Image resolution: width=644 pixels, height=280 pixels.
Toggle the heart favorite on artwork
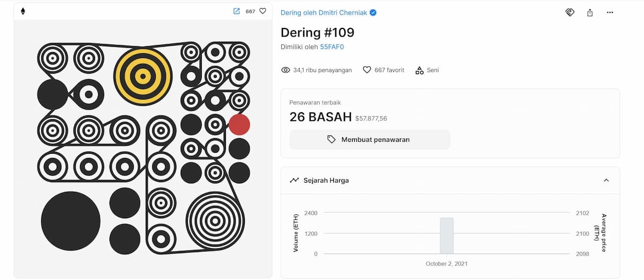tap(262, 11)
